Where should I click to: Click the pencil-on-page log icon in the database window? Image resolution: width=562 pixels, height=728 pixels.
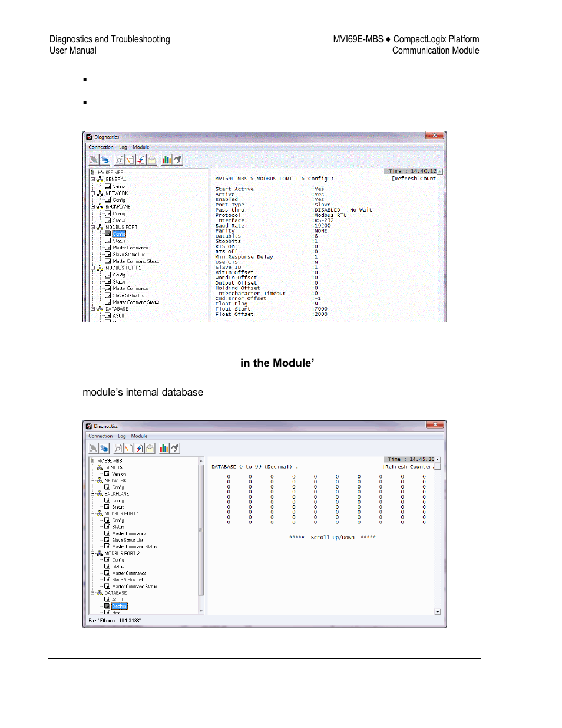point(128,449)
